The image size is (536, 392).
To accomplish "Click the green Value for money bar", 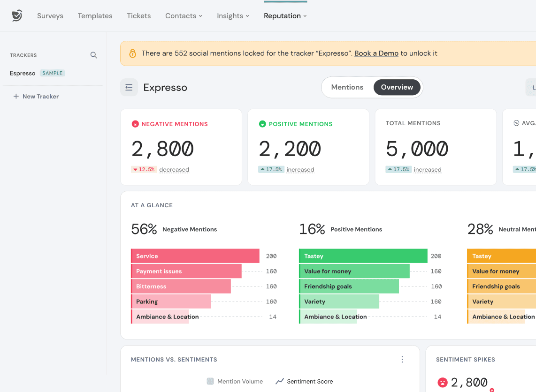I will (x=354, y=271).
